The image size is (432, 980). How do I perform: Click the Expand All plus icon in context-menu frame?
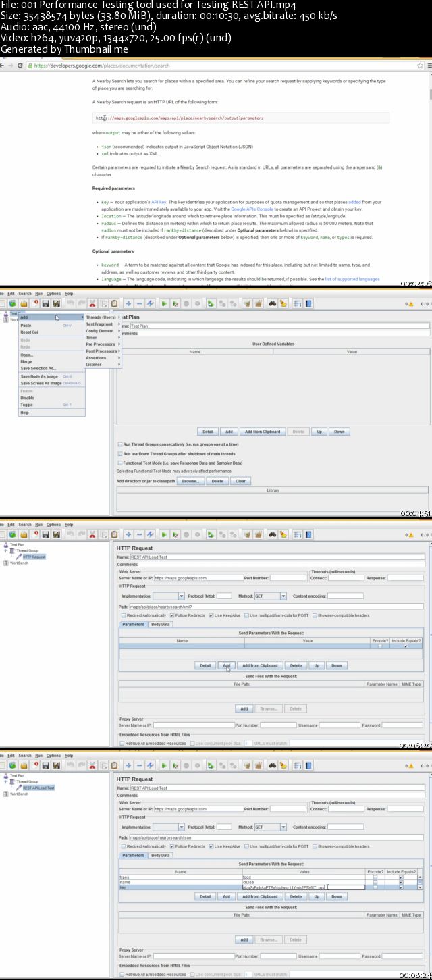click(x=128, y=304)
